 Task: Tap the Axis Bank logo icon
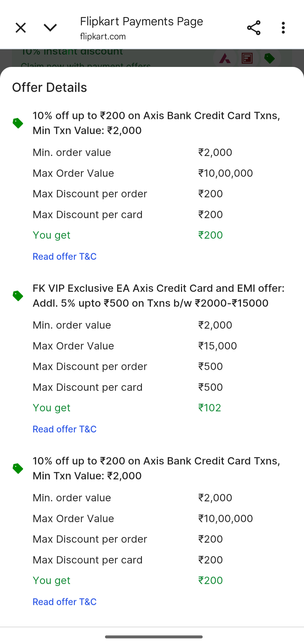(225, 58)
